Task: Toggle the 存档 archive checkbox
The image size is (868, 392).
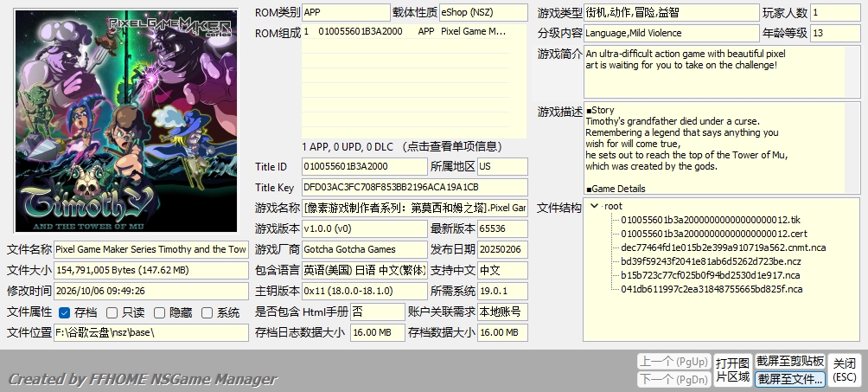Action: pos(64,312)
